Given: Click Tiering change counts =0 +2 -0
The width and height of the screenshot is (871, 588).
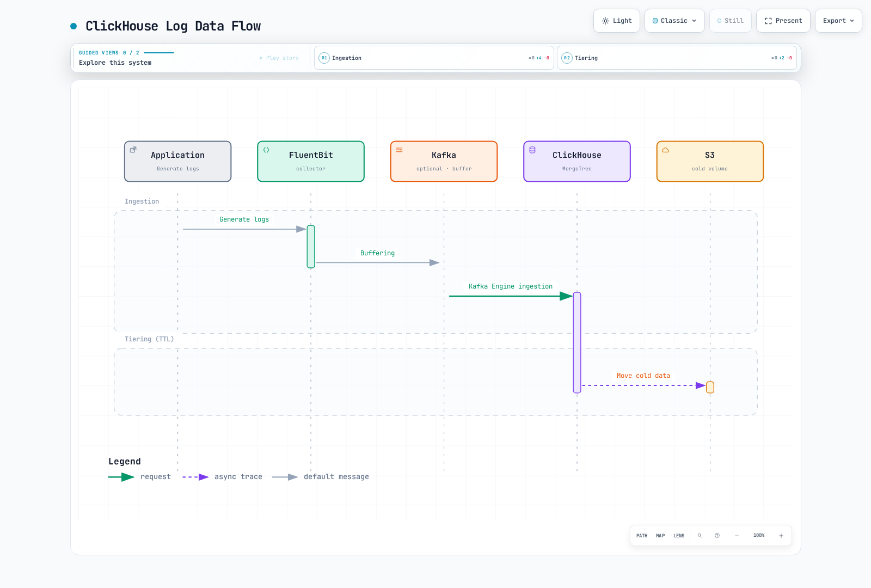Looking at the screenshot, I should pyautogui.click(x=782, y=58).
